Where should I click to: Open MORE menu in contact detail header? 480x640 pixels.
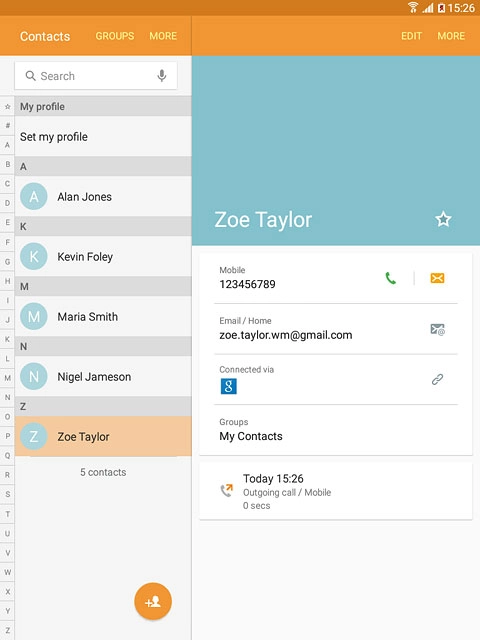pos(451,36)
